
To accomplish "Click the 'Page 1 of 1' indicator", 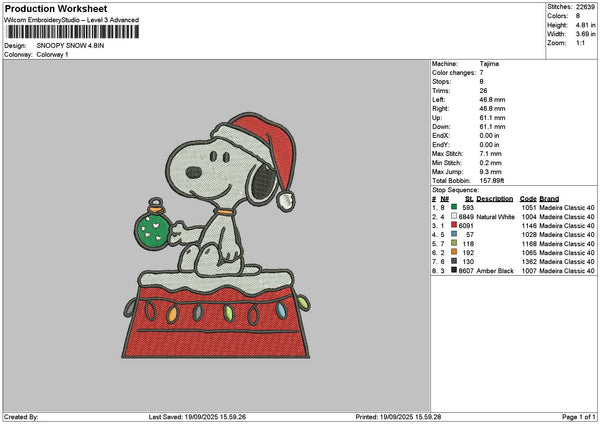I will click(x=579, y=417).
